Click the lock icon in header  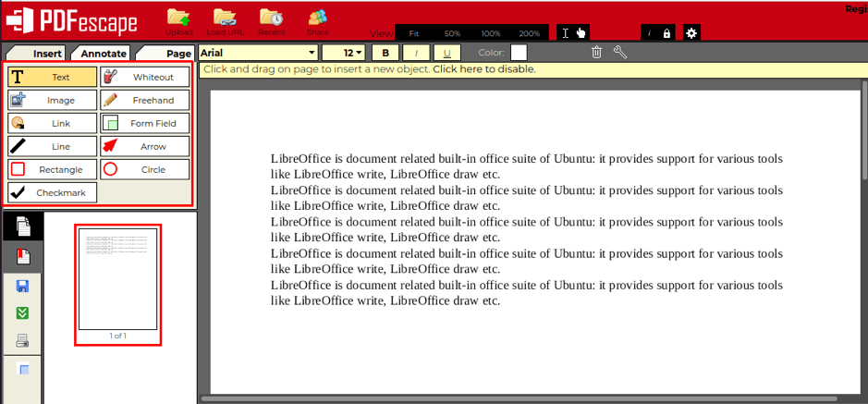666,33
